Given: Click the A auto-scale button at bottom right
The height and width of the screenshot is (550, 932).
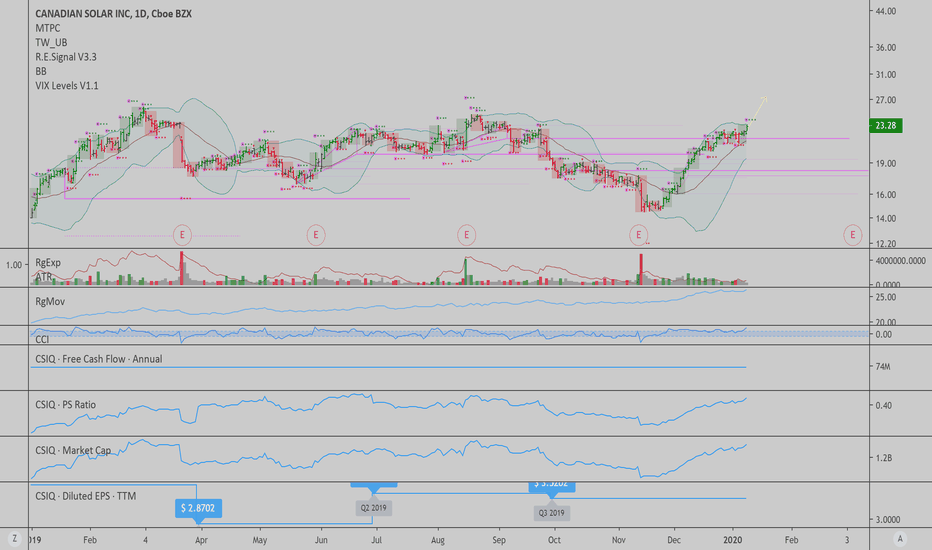Looking at the screenshot, I should (x=900, y=539).
